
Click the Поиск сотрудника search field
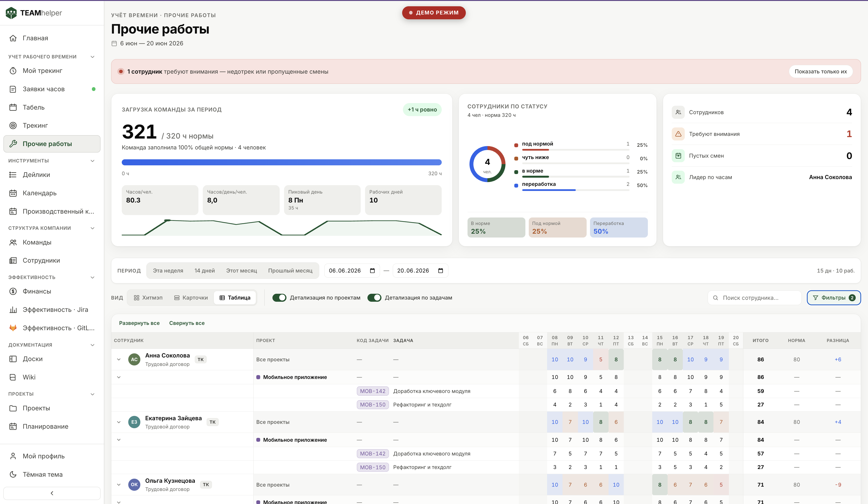[x=754, y=298]
